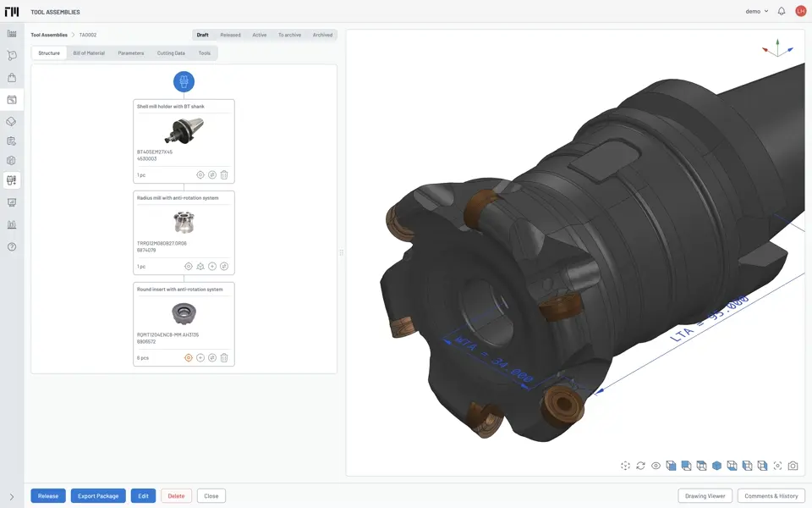This screenshot has height=508, width=812.
Task: Open the clipboard checklist icon in sidebar
Action: (11, 141)
